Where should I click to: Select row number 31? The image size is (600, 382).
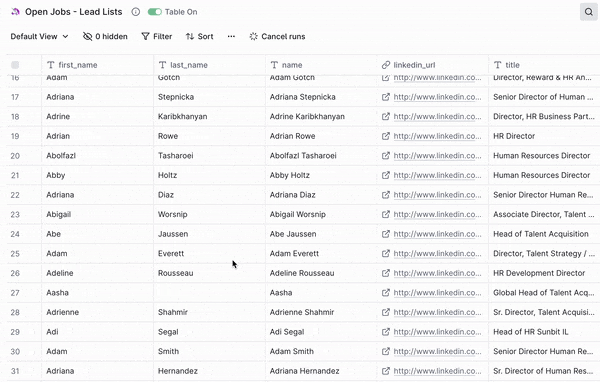[x=15, y=371]
